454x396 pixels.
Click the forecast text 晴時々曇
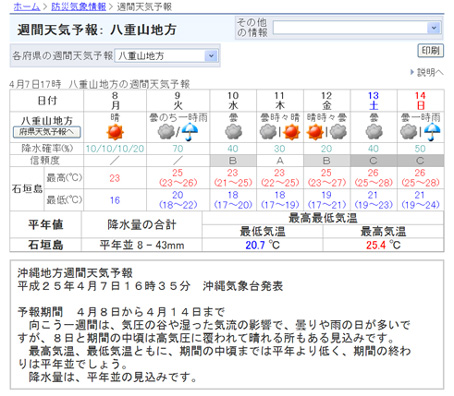tap(327, 118)
